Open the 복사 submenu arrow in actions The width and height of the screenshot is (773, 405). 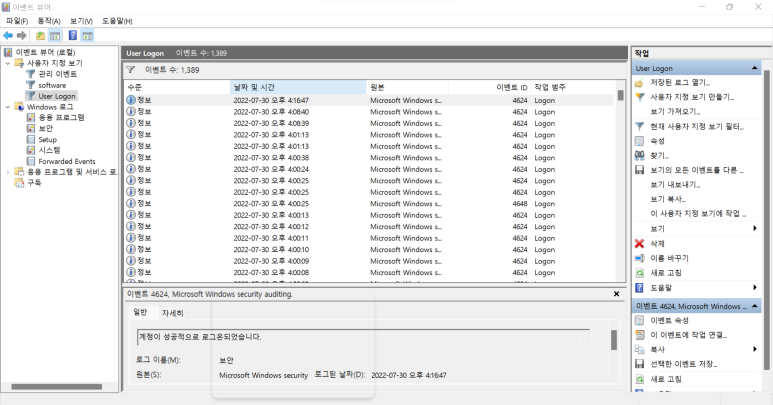755,349
